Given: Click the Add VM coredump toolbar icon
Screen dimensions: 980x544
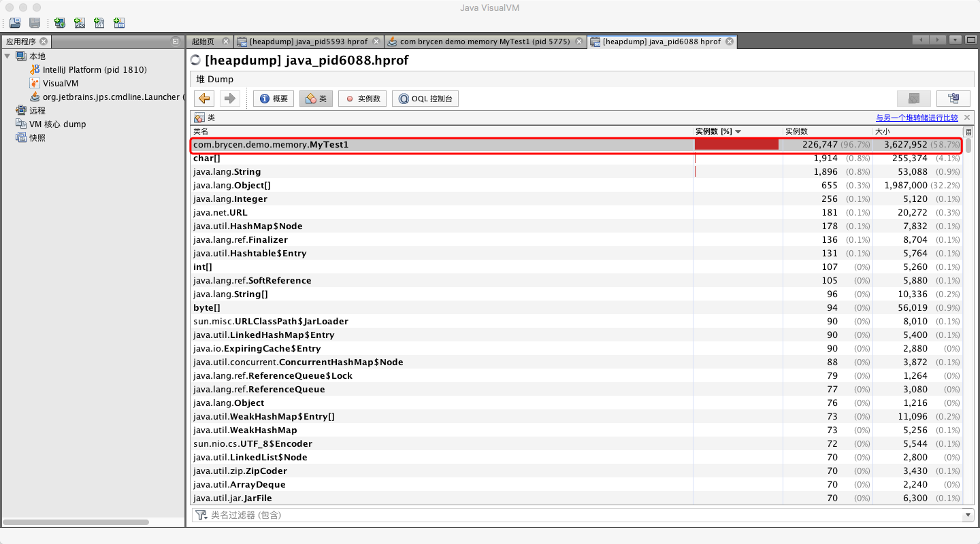Looking at the screenshot, I should pos(99,23).
